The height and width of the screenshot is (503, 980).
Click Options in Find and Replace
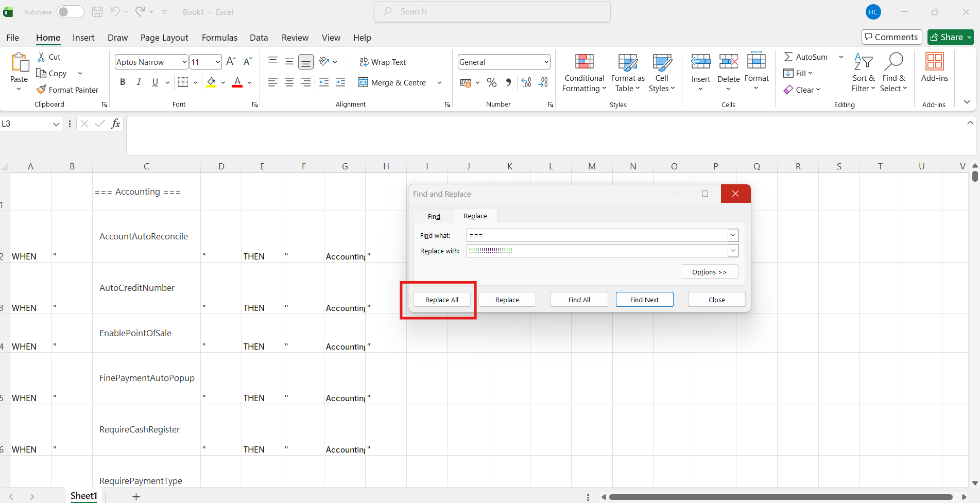click(x=709, y=272)
